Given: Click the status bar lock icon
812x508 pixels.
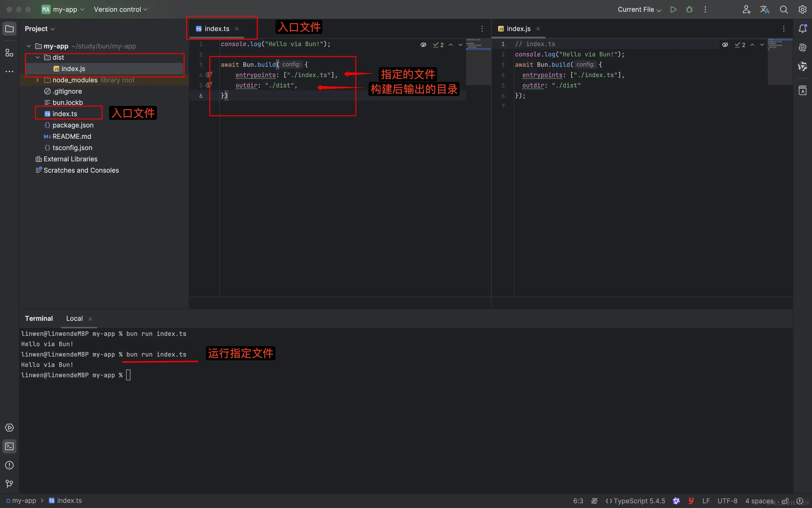Looking at the screenshot, I should (785, 501).
